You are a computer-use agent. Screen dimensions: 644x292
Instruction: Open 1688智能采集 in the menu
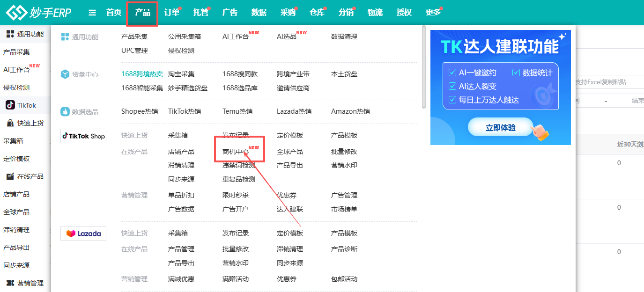click(x=142, y=88)
